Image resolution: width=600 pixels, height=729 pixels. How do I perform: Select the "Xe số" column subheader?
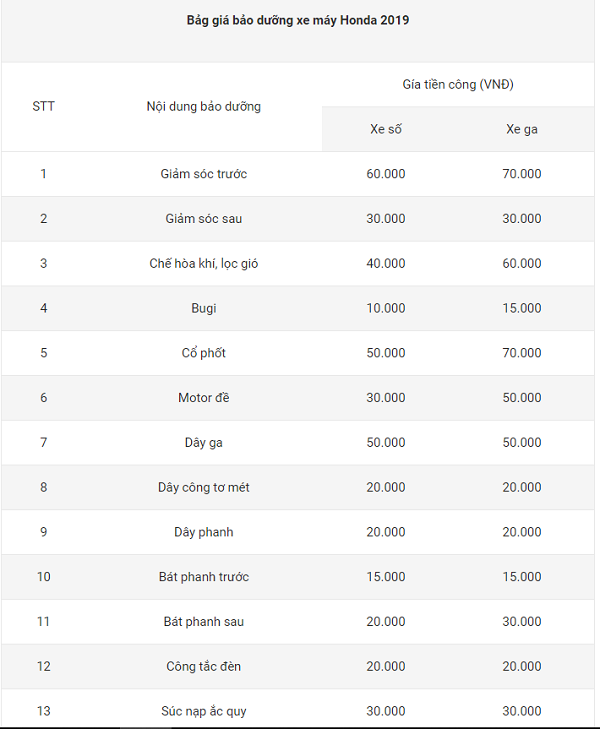386,129
